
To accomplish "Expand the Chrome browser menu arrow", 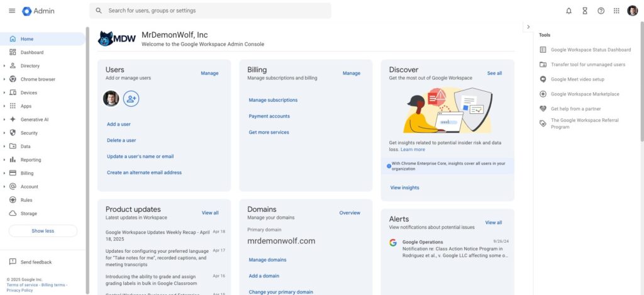I will click(4, 79).
